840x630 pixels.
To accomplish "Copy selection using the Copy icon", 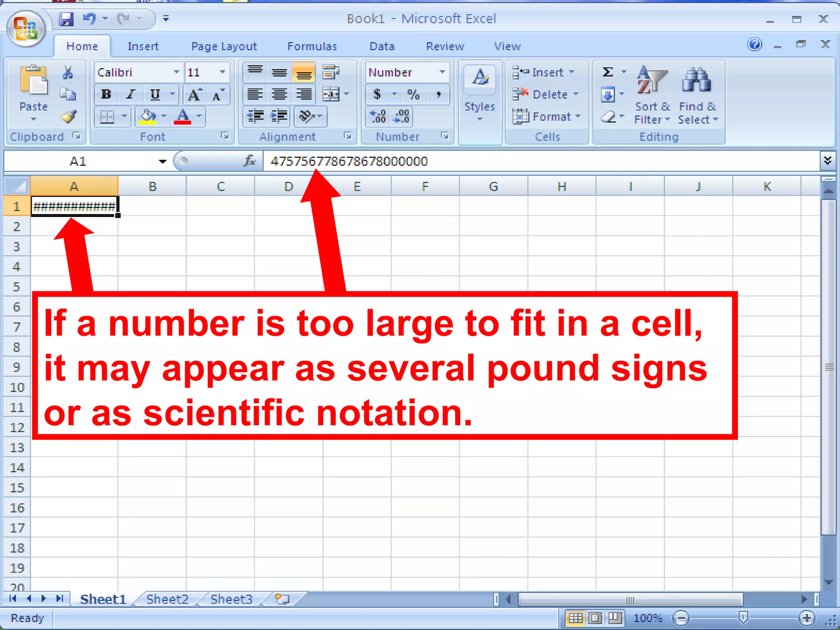I will pos(68,94).
